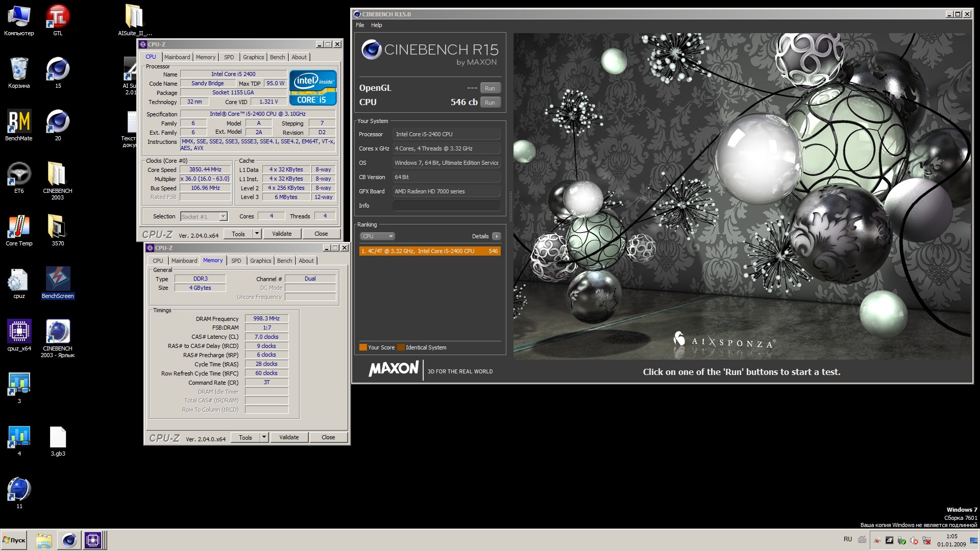Open the 3.gb3 file icon

(58, 441)
